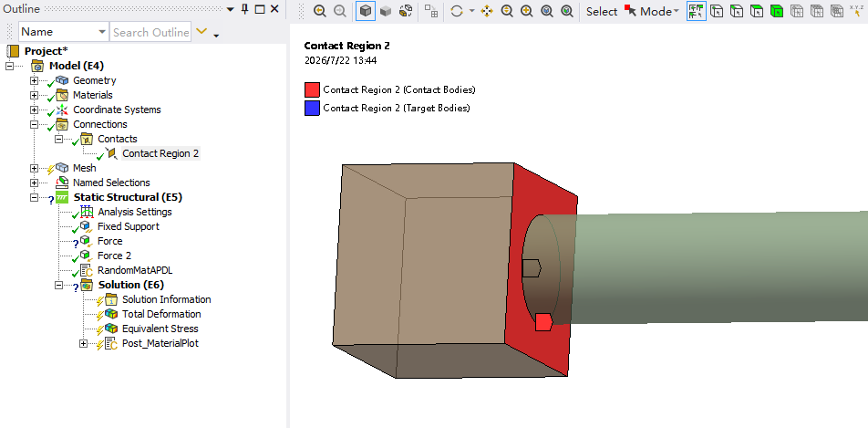Screen dimensions: 868x428
Task: Click the Previous View icon in the toolbar
Action: [319, 11]
